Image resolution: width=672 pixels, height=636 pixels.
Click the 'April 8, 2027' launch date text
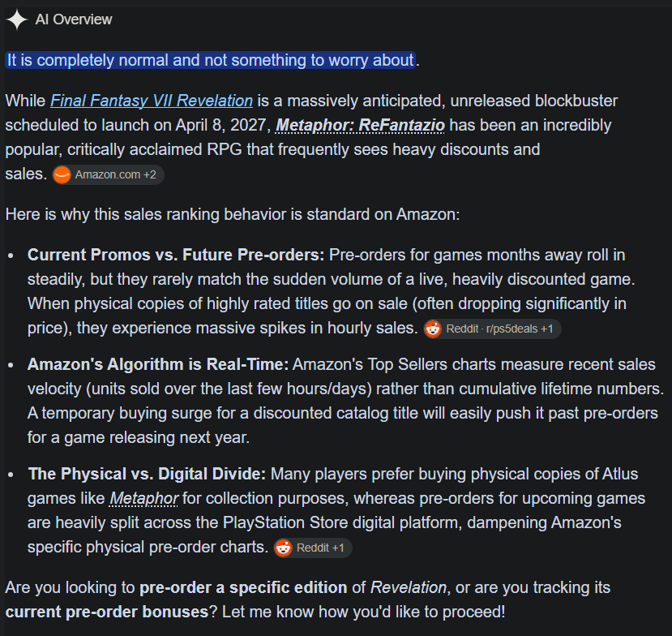pyautogui.click(x=223, y=125)
